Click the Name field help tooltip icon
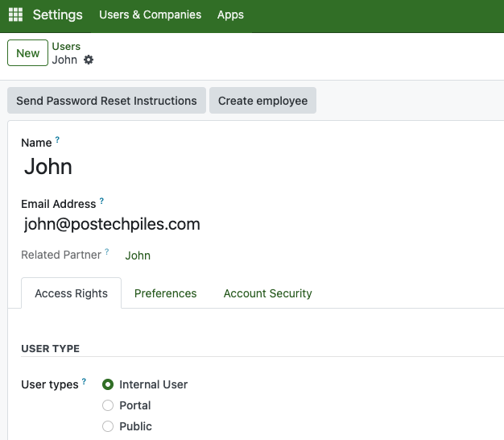Screen dimensions: 504x440 [57, 140]
